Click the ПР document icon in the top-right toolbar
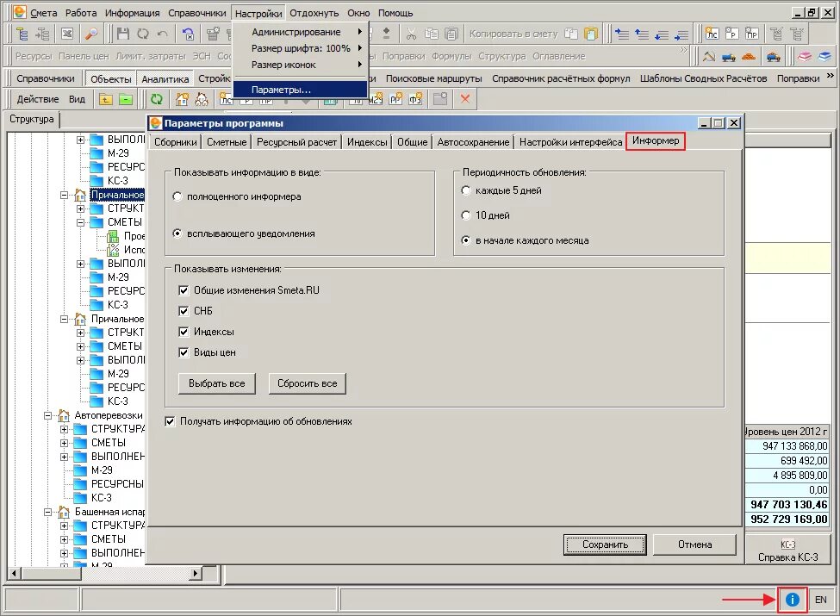The image size is (840, 616). [x=751, y=34]
